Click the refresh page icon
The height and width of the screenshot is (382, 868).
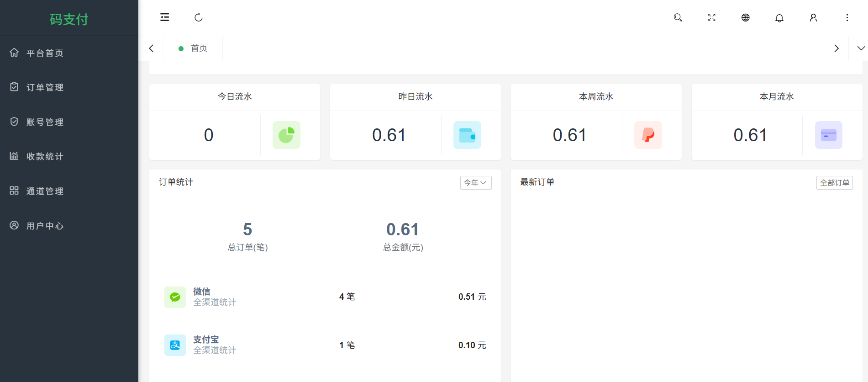198,17
